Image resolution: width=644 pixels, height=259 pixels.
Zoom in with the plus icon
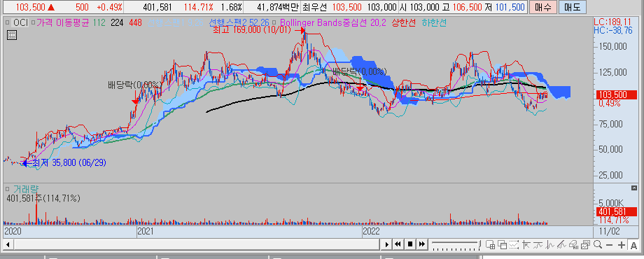pyautogui.click(x=622, y=245)
